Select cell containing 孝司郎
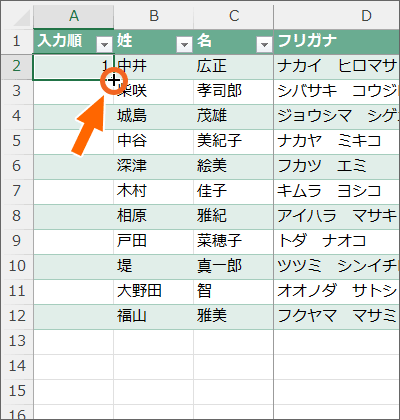The height and width of the screenshot is (420, 400). 234,92
